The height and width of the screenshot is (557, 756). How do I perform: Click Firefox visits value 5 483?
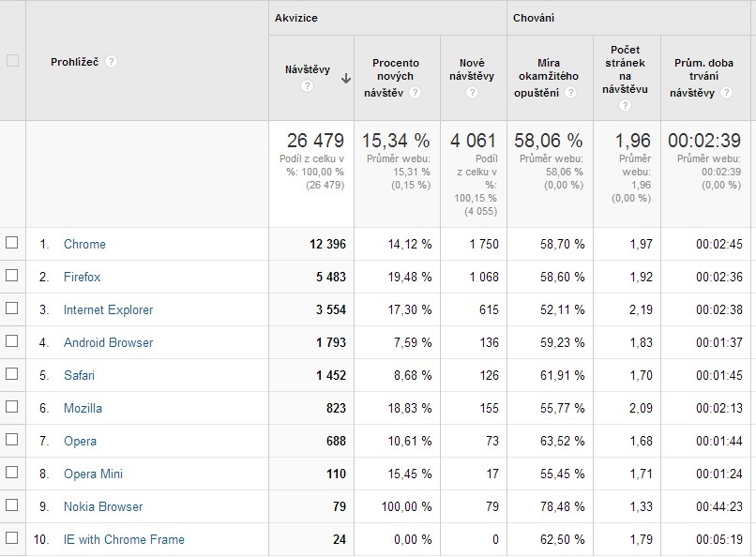[331, 277]
